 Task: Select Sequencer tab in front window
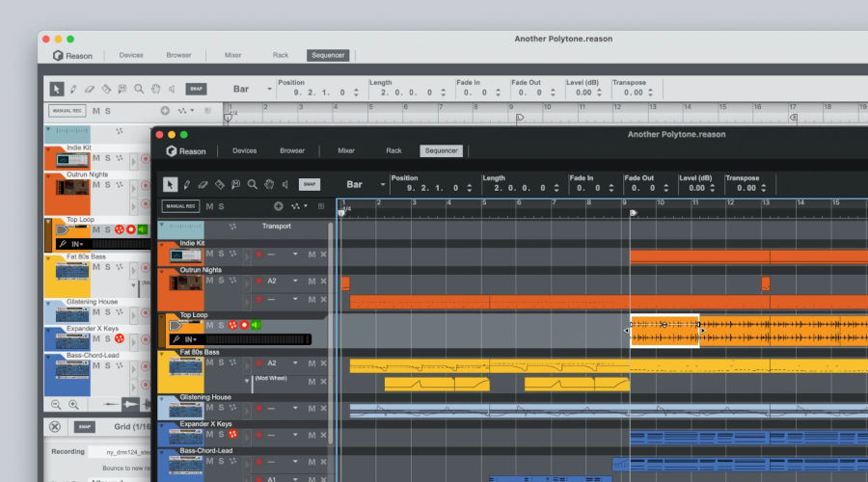point(441,150)
